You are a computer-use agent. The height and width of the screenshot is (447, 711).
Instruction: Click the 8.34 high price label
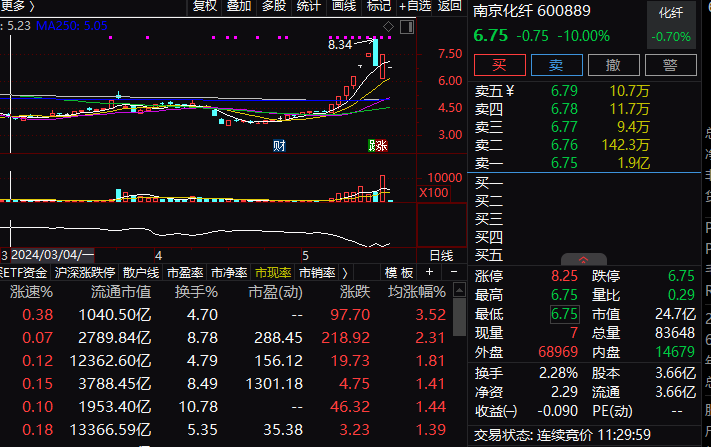(340, 44)
